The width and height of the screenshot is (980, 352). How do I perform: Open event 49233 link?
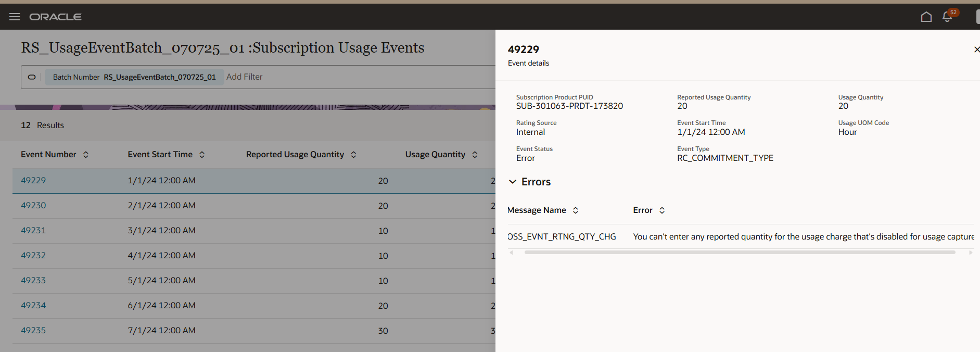[33, 281]
